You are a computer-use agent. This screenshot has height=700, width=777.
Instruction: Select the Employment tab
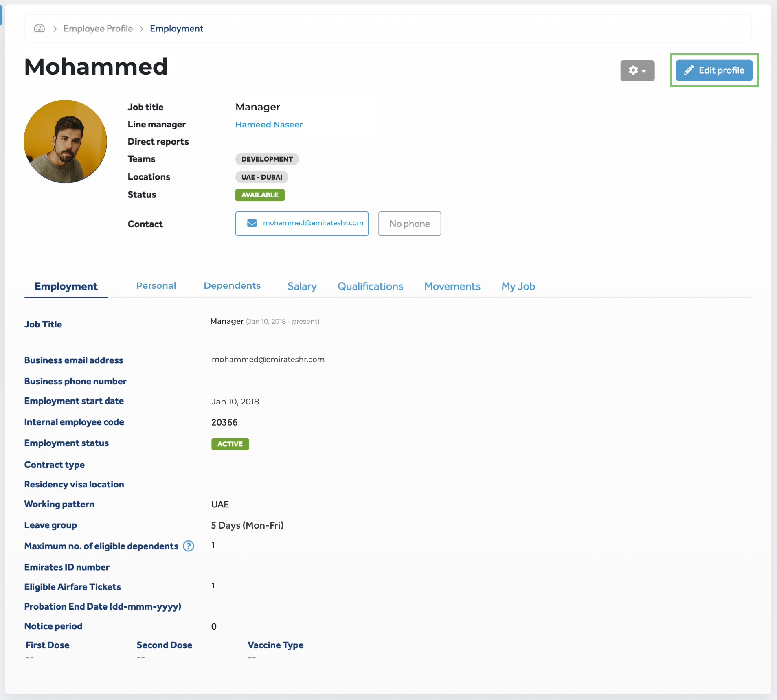tap(66, 286)
